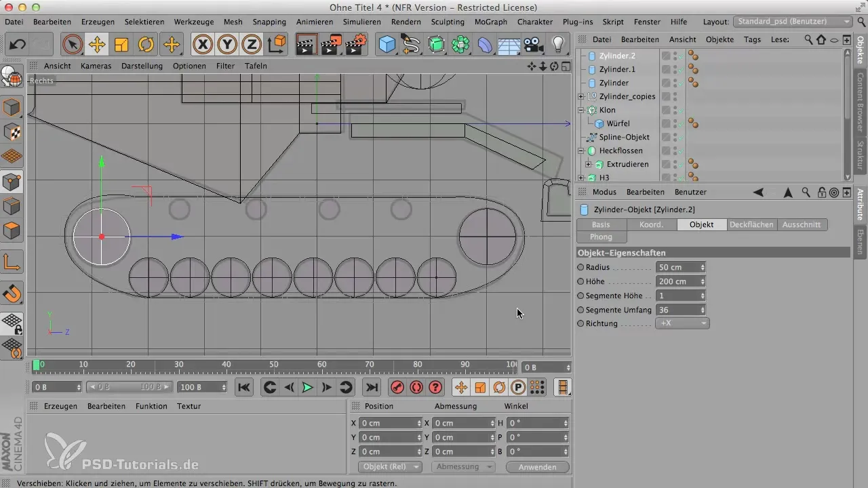Image resolution: width=868 pixels, height=488 pixels.
Task: Select the Move tool in top toolbar
Action: tap(96, 45)
